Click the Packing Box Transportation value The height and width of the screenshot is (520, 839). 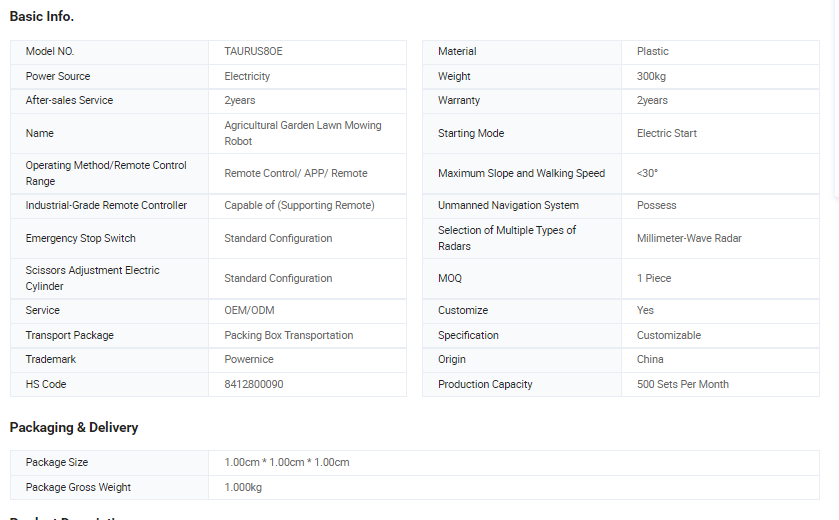(x=289, y=335)
